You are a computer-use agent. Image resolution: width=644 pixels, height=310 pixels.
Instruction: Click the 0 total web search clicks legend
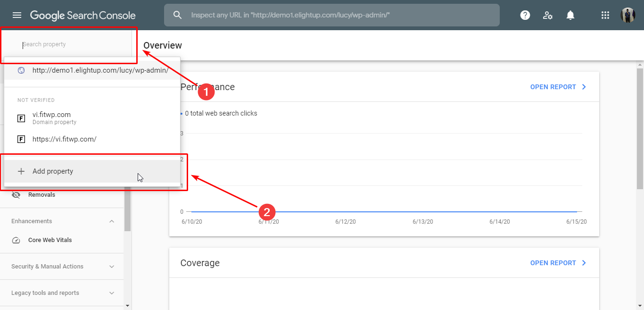pyautogui.click(x=219, y=113)
